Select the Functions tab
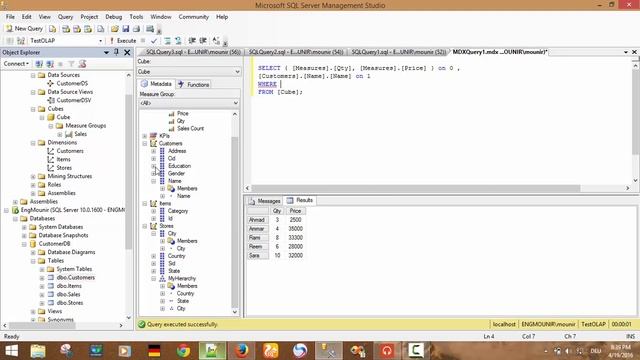Screen dimensions: 640x360 pos(194,84)
